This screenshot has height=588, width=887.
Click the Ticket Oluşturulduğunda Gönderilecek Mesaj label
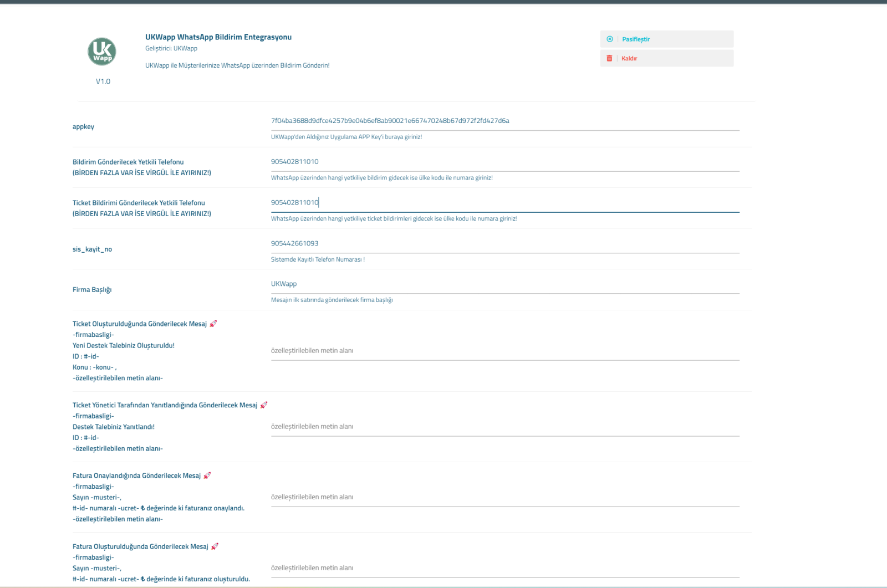140,324
